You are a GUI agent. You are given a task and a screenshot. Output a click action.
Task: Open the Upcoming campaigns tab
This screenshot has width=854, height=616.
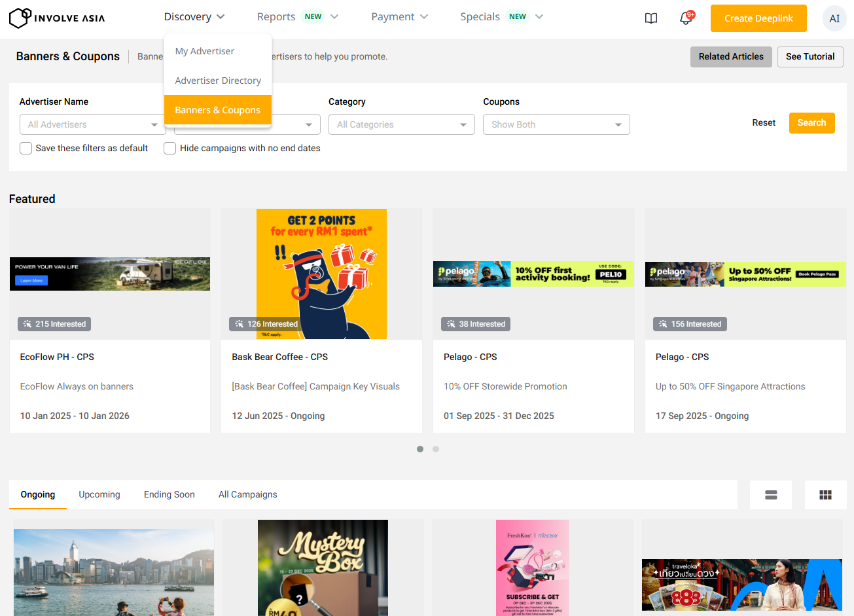pyautogui.click(x=99, y=494)
